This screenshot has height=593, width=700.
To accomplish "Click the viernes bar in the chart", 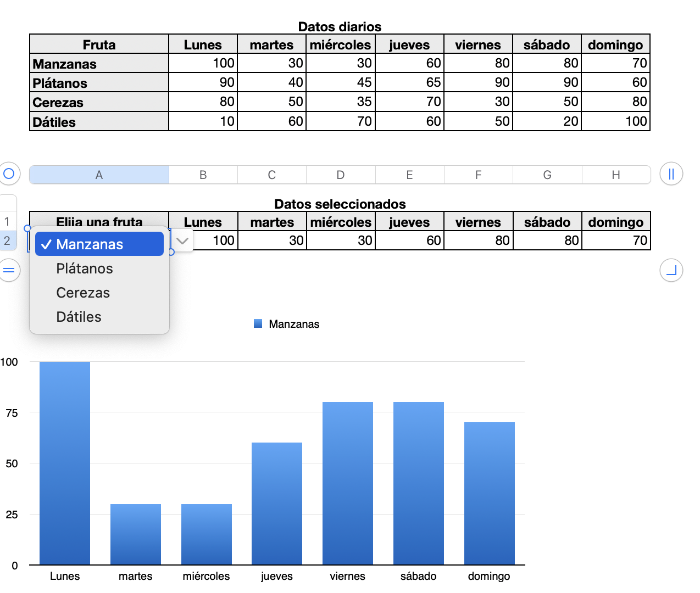I will (x=348, y=483).
